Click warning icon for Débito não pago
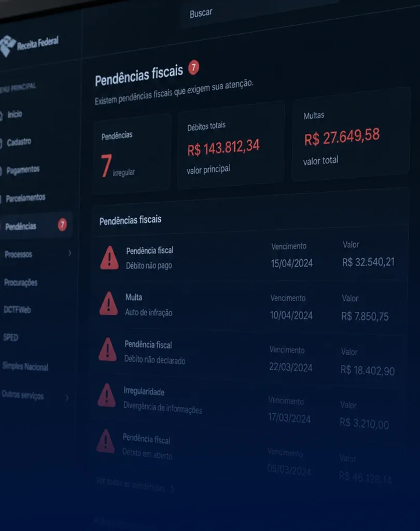The image size is (420, 531). [x=109, y=258]
